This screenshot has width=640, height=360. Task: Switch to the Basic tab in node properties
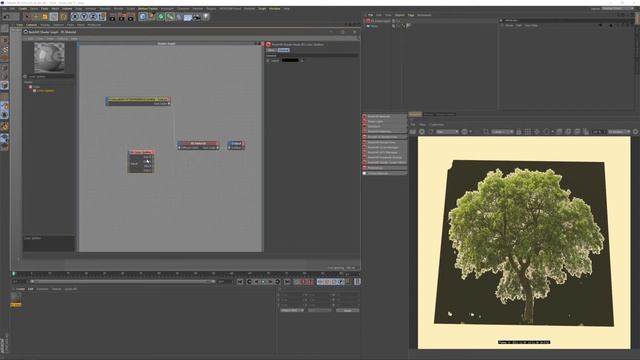click(x=271, y=50)
